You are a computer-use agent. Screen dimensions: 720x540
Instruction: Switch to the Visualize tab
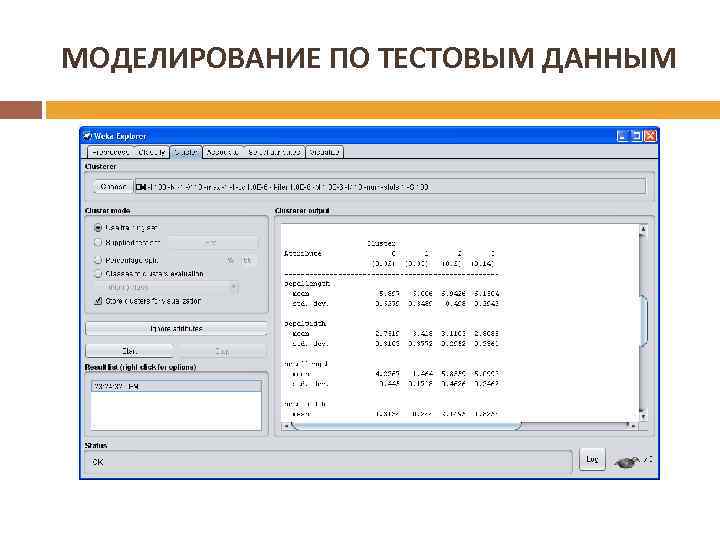(x=325, y=152)
